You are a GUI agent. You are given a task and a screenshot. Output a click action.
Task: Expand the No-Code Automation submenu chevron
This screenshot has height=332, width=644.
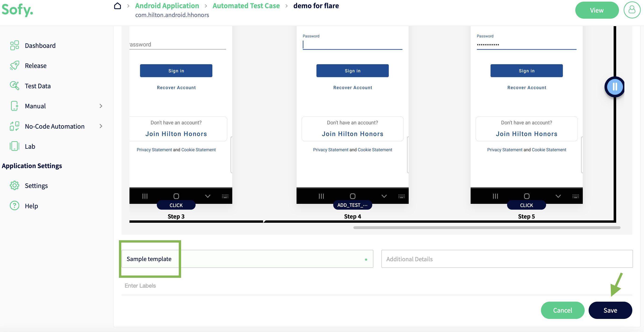[101, 126]
